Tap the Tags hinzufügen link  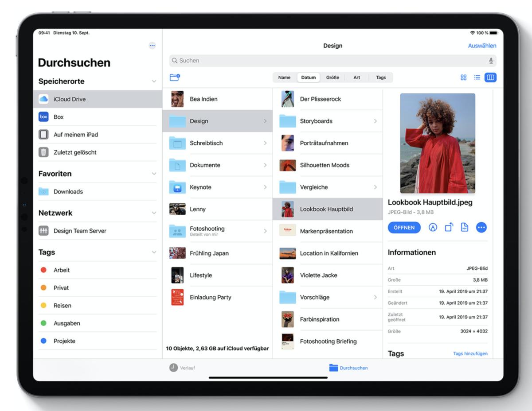[470, 353]
